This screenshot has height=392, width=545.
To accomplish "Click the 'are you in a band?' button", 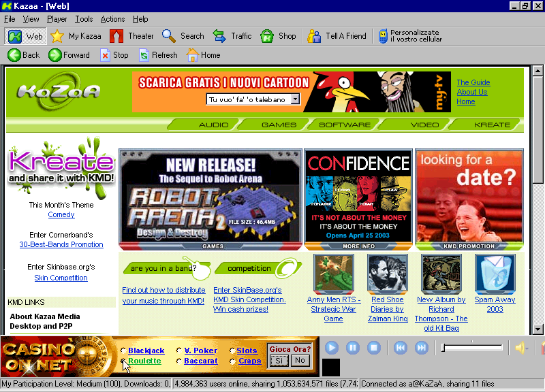I will coord(167,268).
